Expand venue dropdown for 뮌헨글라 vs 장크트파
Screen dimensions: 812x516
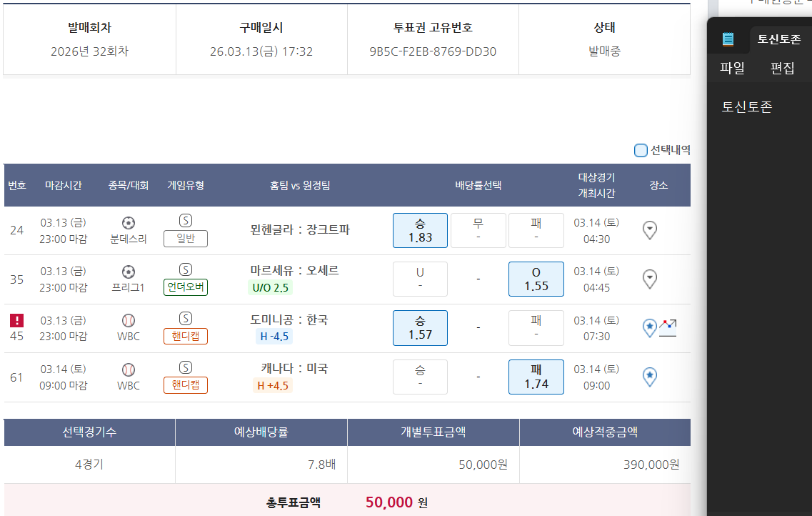[x=650, y=230]
